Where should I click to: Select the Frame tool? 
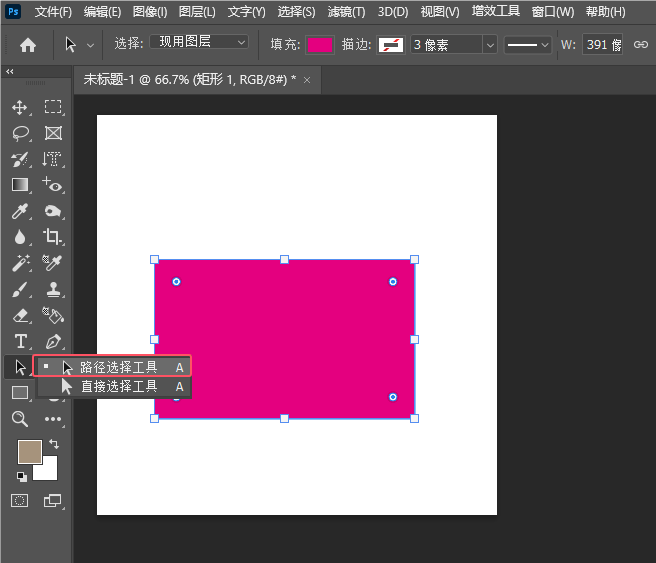coord(53,133)
